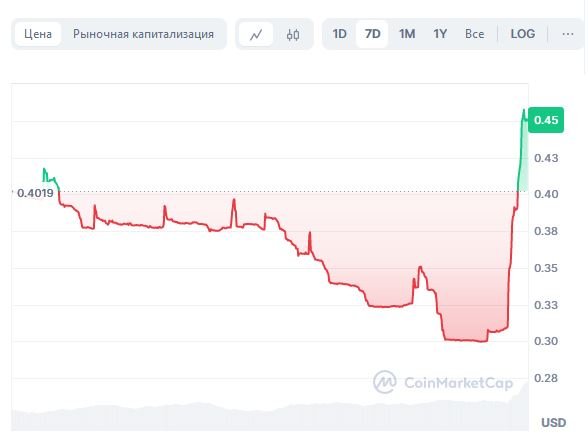This screenshot has height=439, width=588.
Task: Click the CoinMarketCap watermark logo
Action: (443, 382)
